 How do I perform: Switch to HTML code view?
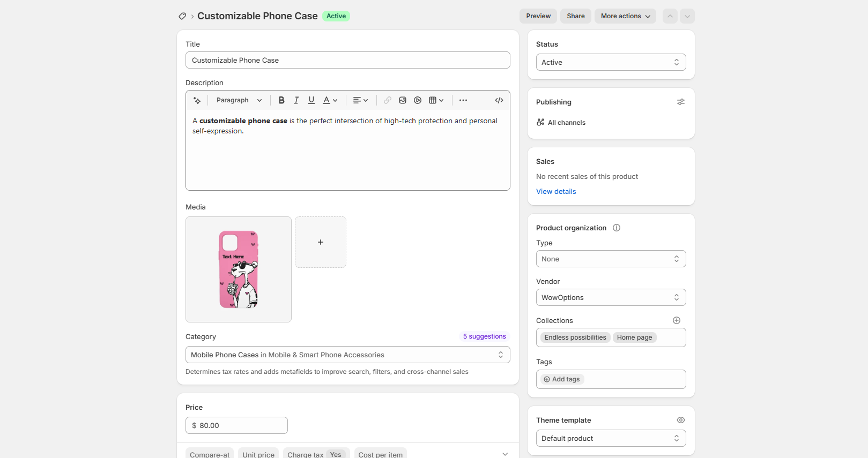click(x=499, y=100)
